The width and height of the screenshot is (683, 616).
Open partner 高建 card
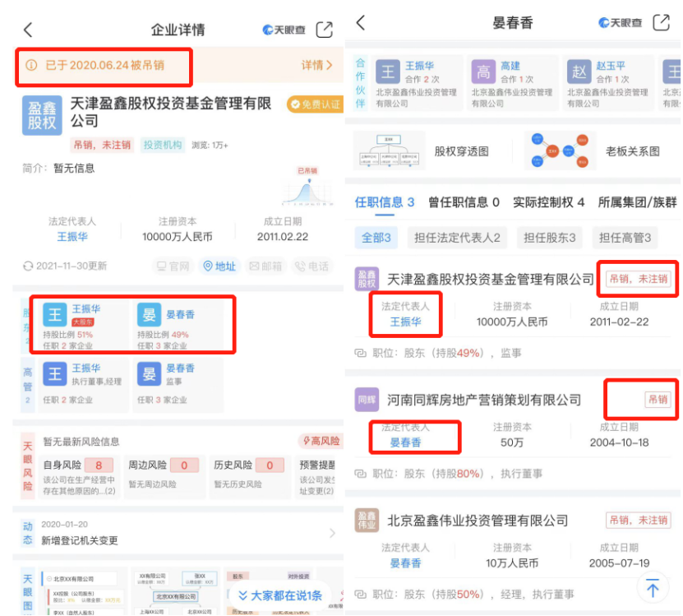[x=512, y=83]
